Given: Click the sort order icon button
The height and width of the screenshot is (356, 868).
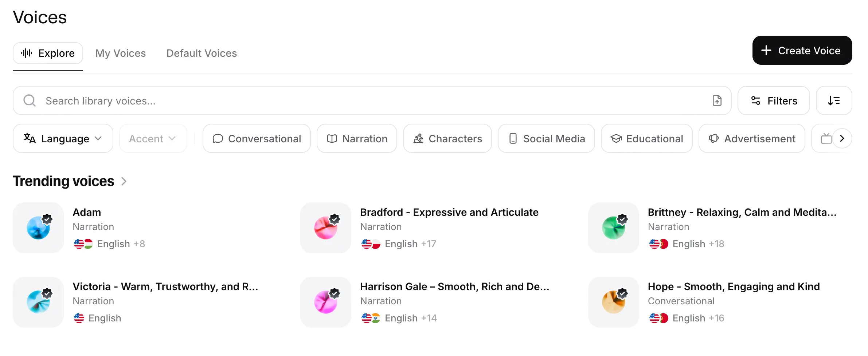Looking at the screenshot, I should tap(833, 100).
